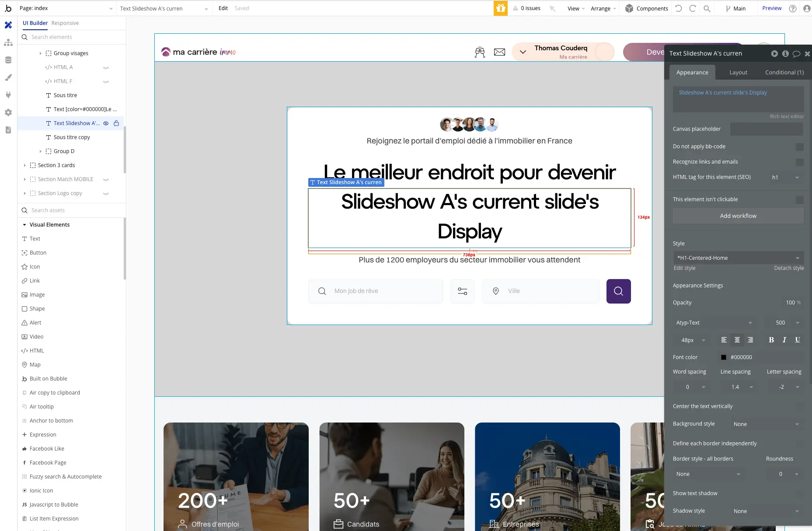812x531 pixels.
Task: Open the account user icon
Action: (807, 8)
